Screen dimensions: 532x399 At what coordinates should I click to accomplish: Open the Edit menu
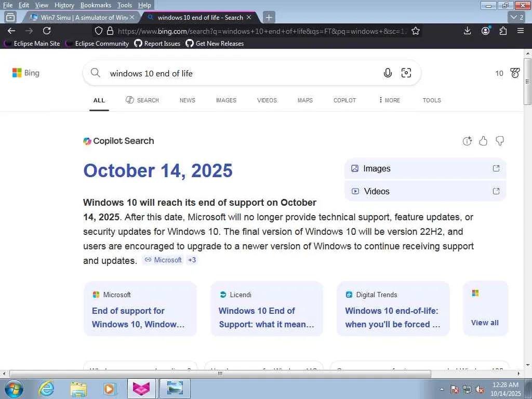pos(23,5)
